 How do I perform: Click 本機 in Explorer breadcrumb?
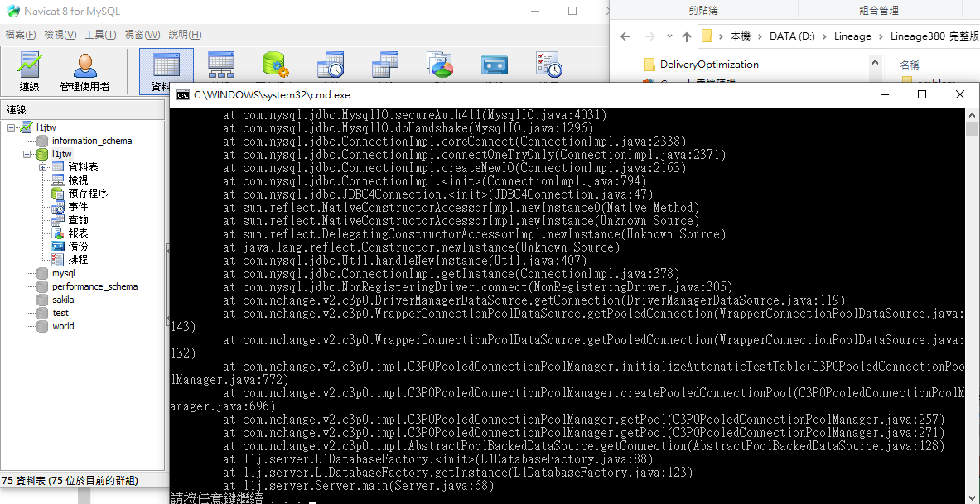click(x=741, y=36)
